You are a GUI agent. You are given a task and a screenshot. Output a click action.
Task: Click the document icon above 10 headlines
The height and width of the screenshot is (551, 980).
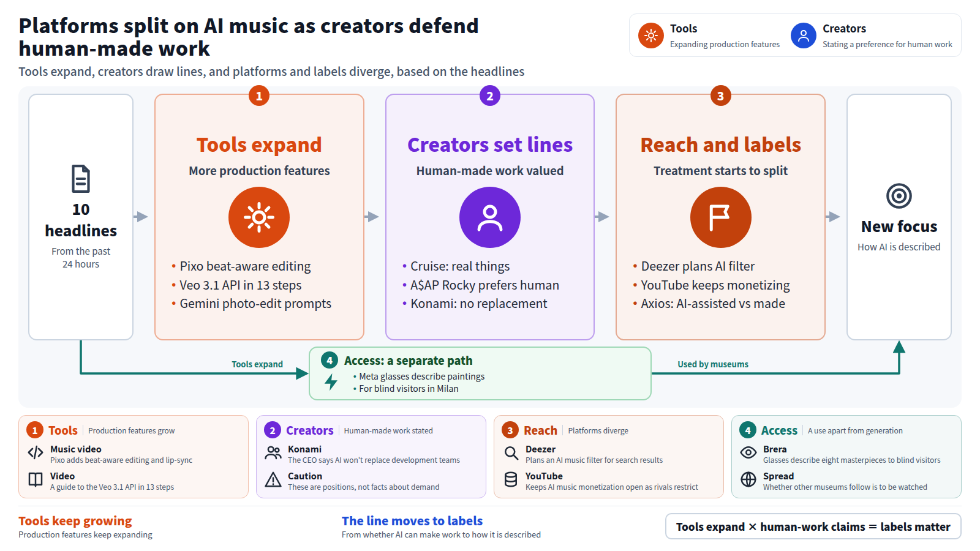click(81, 179)
